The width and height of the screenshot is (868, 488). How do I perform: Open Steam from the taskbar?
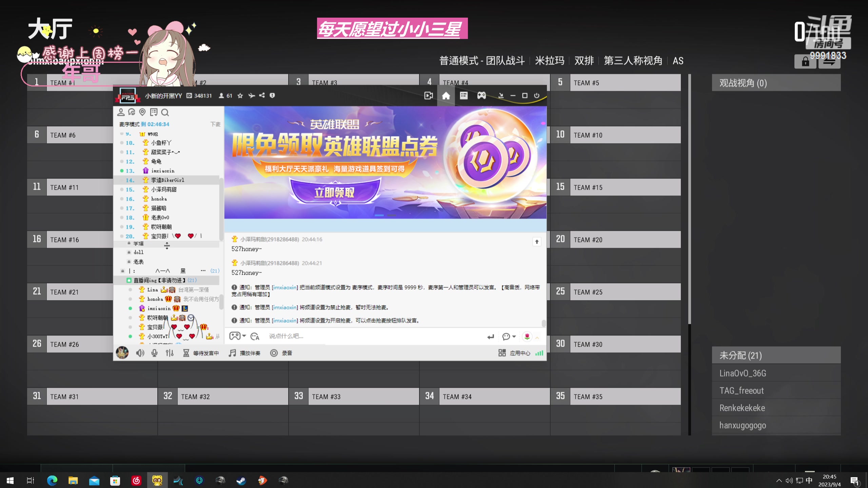pyautogui.click(x=241, y=480)
